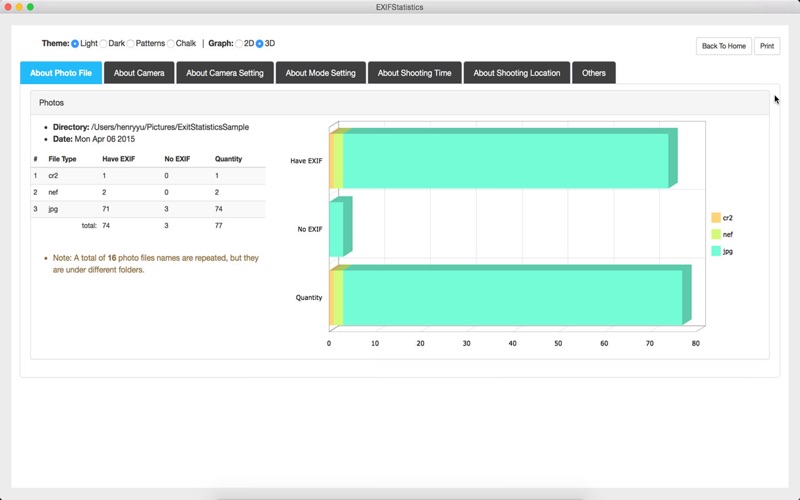800x500 pixels.
Task: Click the jpg bar in Have EXIF row
Action: click(506, 161)
